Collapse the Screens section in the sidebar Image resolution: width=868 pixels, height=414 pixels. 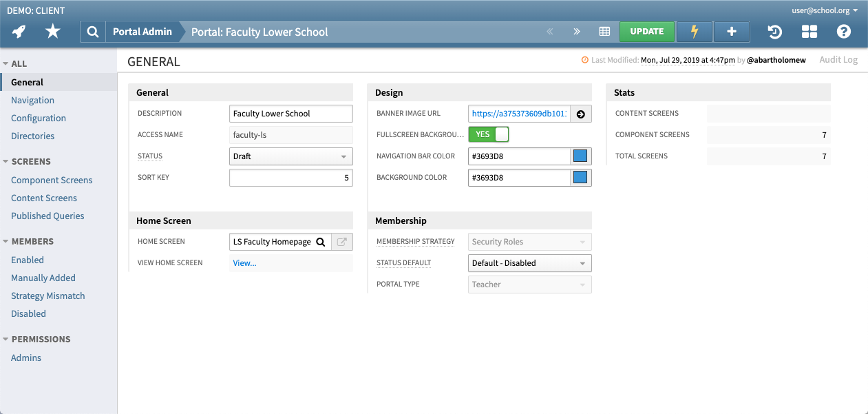click(7, 161)
